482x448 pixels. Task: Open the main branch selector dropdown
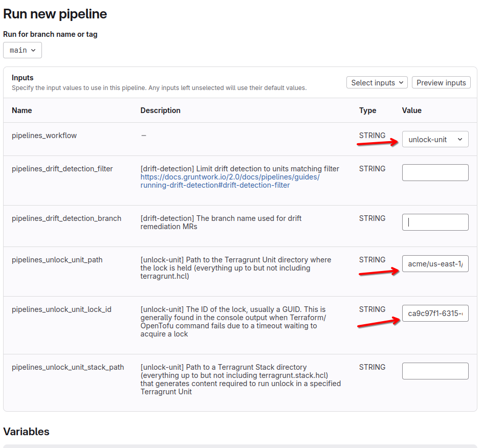click(x=23, y=50)
